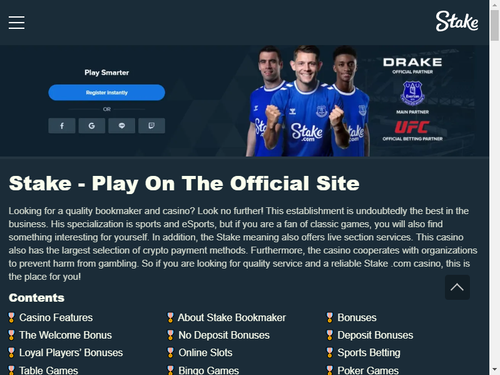Jump to Online Slots section

tap(205, 353)
